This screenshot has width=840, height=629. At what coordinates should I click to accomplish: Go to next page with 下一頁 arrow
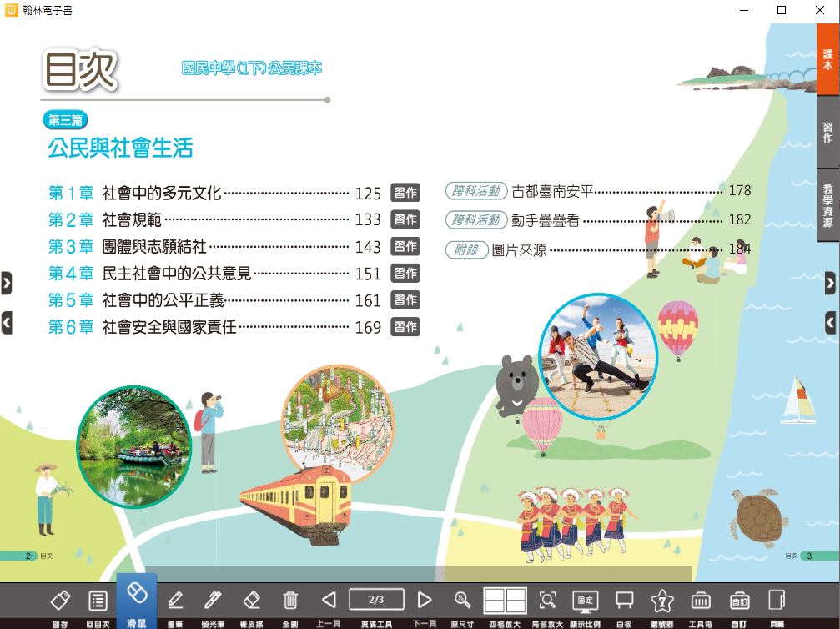[x=425, y=600]
